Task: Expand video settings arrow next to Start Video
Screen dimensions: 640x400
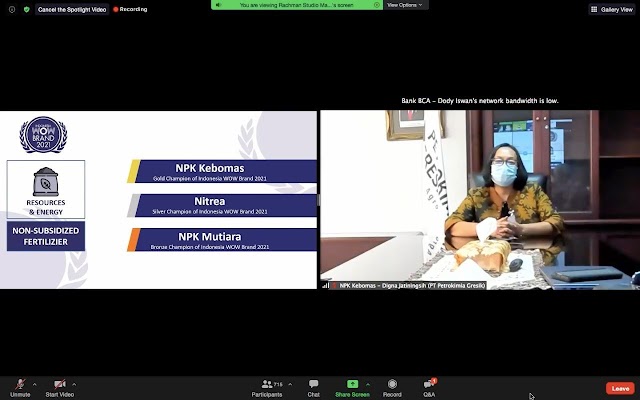Action: [74, 384]
